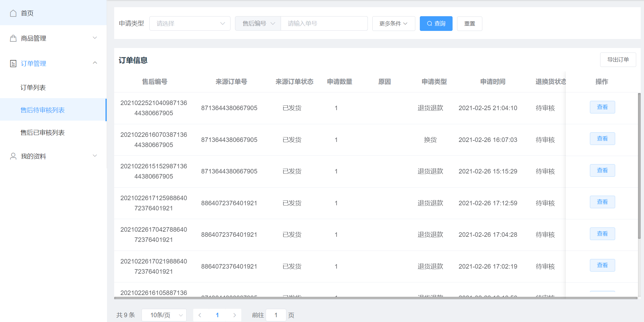Click 查看 for the 17:12:59 request
The width and height of the screenshot is (644, 322).
click(602, 202)
